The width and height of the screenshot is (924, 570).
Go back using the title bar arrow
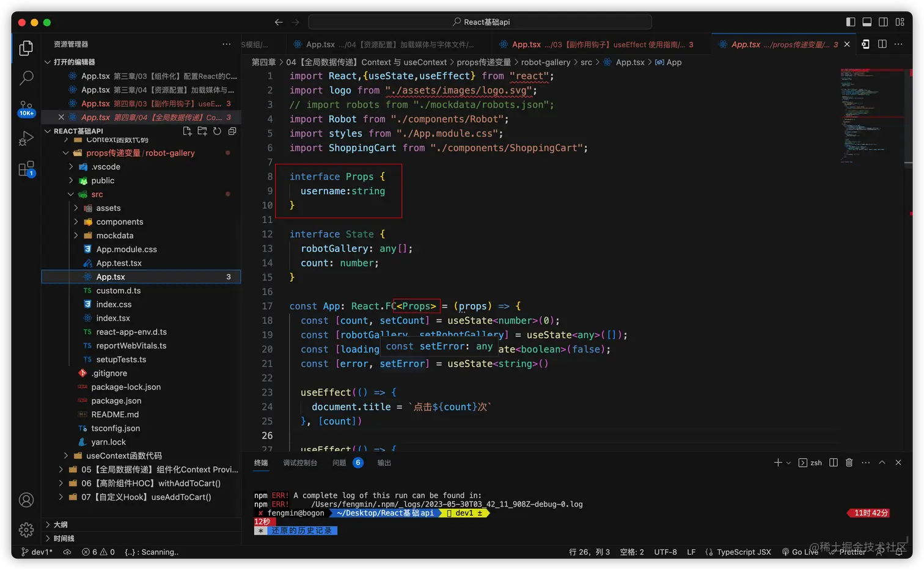click(x=279, y=22)
